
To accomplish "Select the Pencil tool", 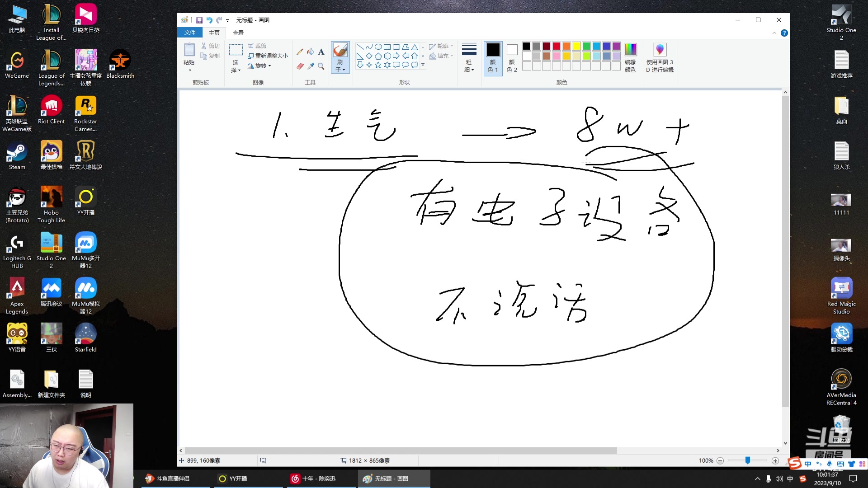I will pyautogui.click(x=300, y=52).
